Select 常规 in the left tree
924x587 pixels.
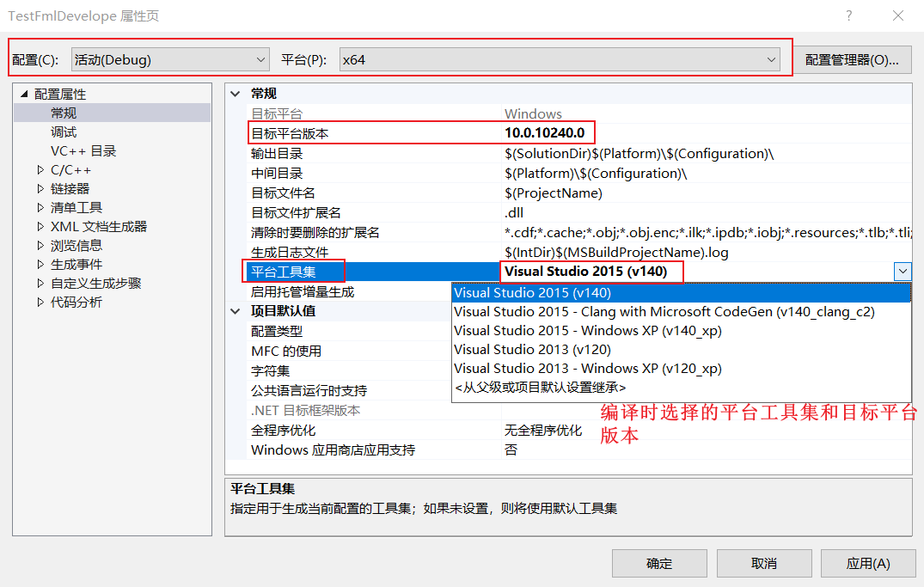(x=64, y=113)
